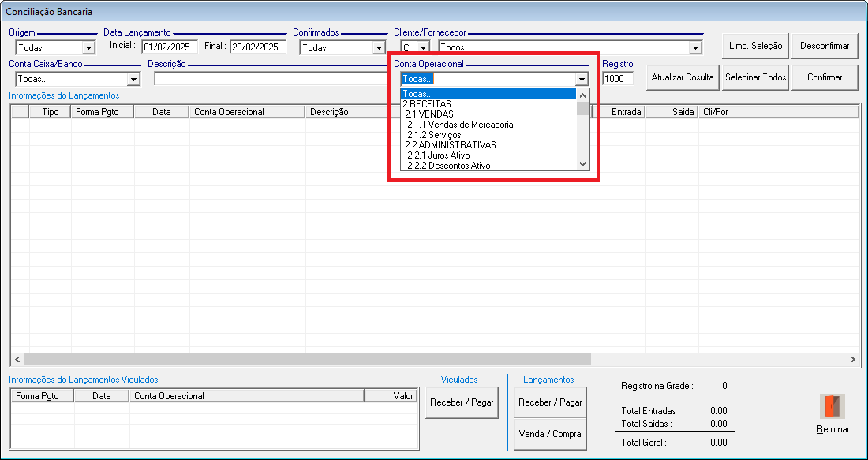868x460 pixels.
Task: Click the Desconfirmar button
Action: coord(825,46)
